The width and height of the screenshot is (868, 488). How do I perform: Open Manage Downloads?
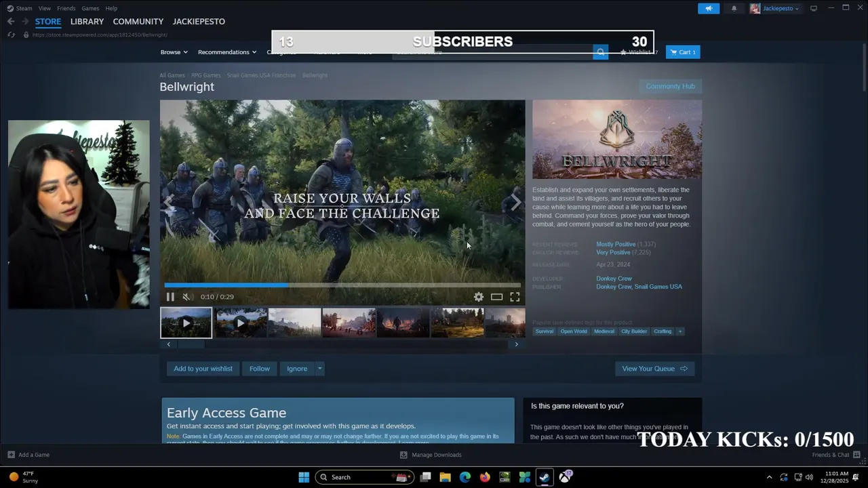click(x=431, y=455)
